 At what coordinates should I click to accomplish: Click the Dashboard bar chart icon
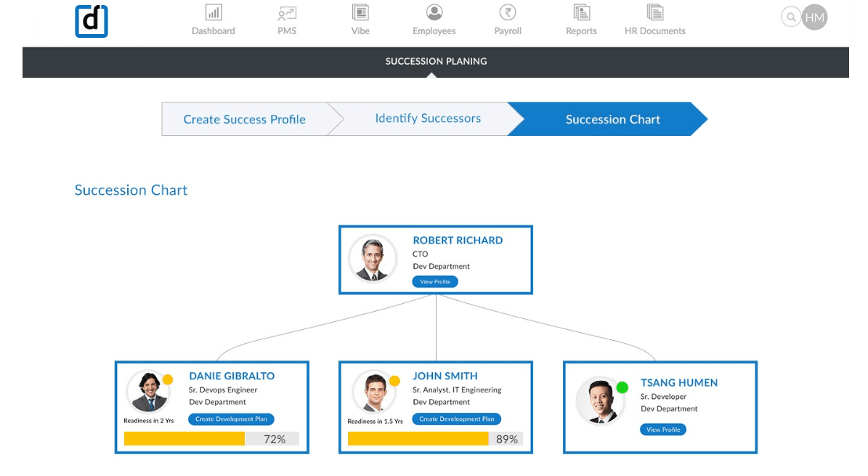tap(213, 13)
